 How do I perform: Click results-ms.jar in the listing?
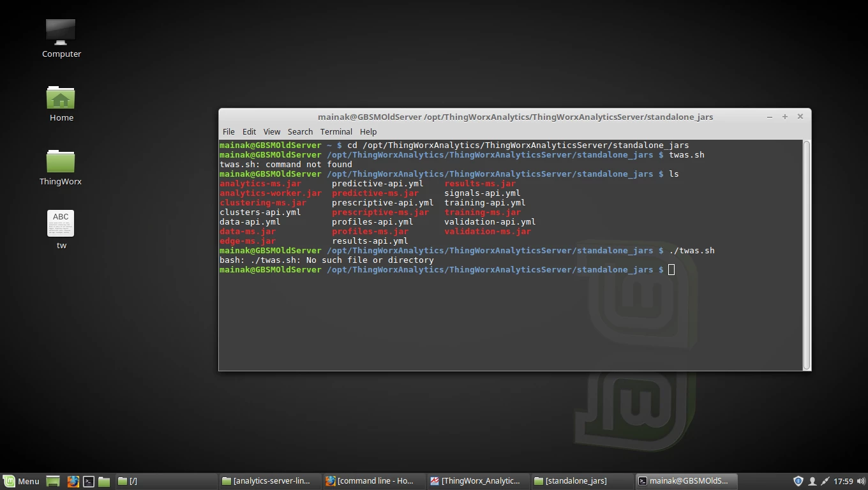pyautogui.click(x=480, y=184)
